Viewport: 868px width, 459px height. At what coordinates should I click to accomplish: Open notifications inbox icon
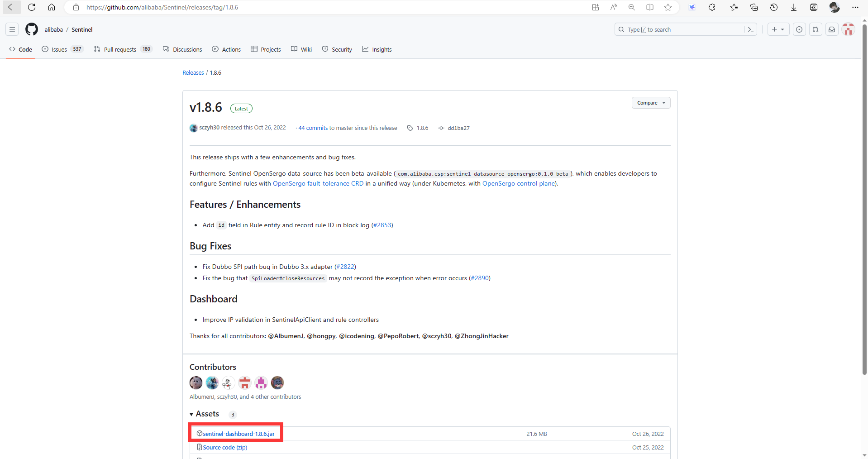(x=832, y=29)
